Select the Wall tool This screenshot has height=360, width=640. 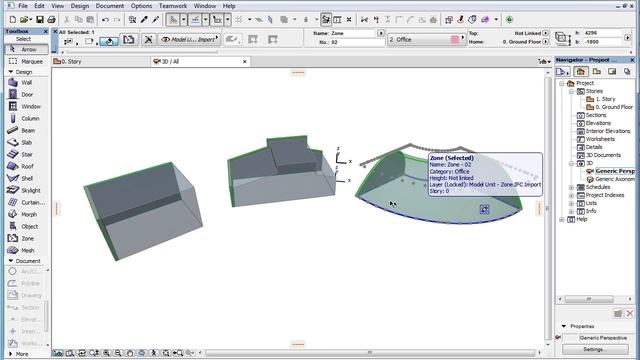(x=26, y=82)
